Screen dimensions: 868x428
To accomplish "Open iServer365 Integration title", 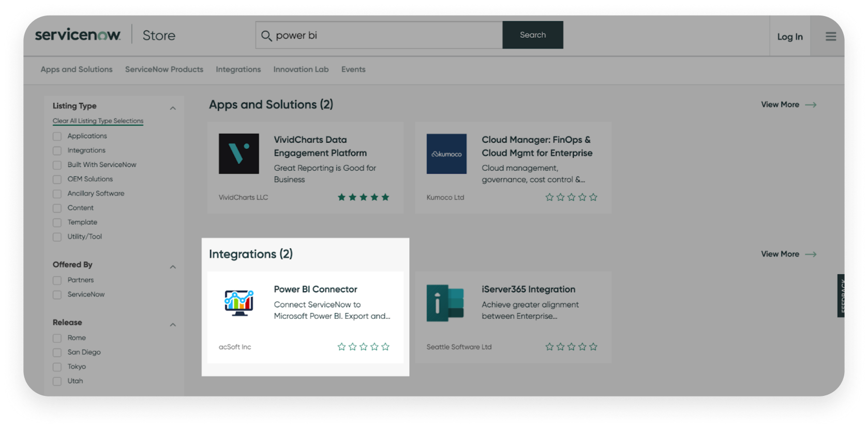I will click(528, 289).
